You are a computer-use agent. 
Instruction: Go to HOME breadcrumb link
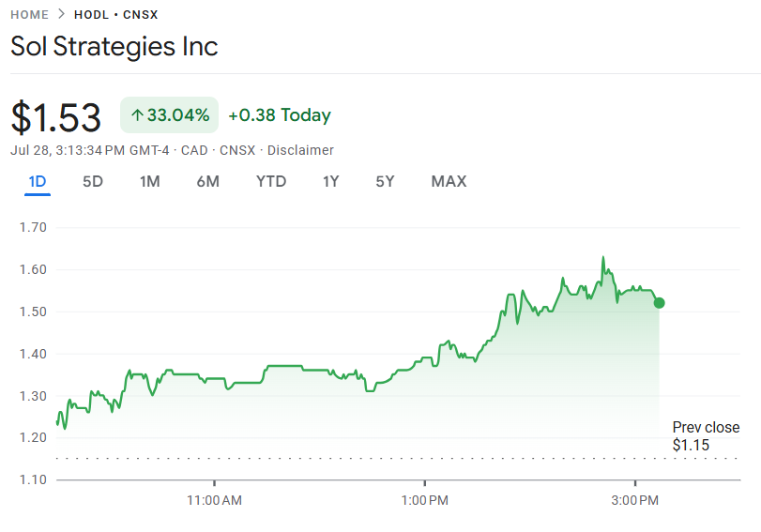pos(30,15)
